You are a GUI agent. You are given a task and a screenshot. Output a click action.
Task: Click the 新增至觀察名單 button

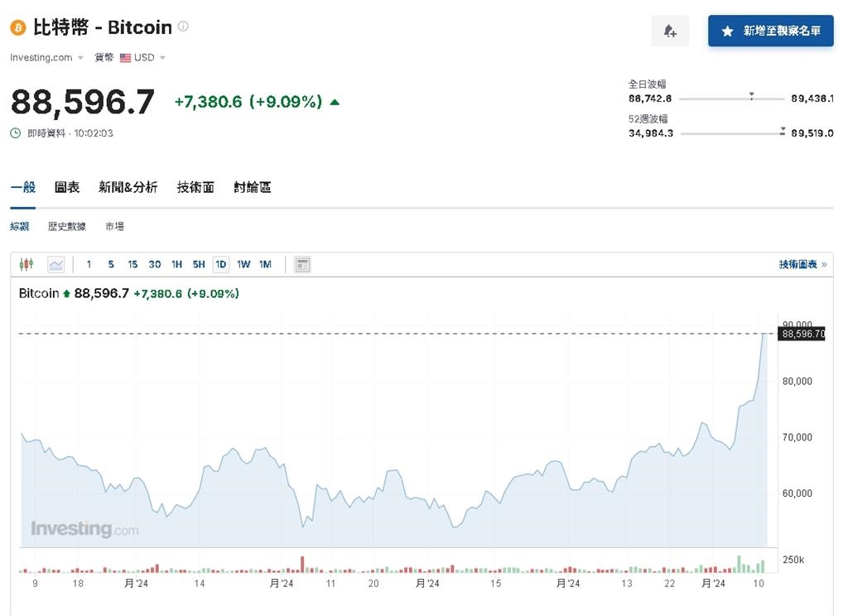[770, 31]
